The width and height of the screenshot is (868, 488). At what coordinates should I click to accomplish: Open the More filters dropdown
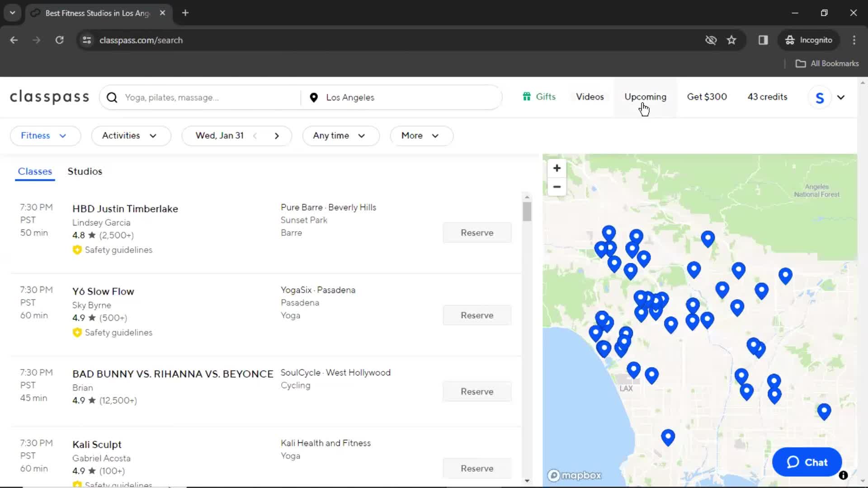(x=421, y=136)
